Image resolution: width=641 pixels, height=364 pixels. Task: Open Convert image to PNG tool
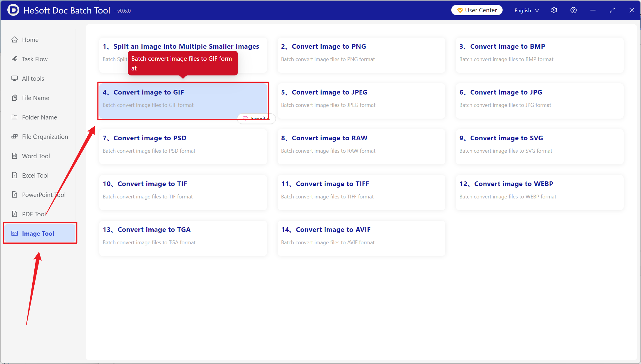tap(361, 55)
